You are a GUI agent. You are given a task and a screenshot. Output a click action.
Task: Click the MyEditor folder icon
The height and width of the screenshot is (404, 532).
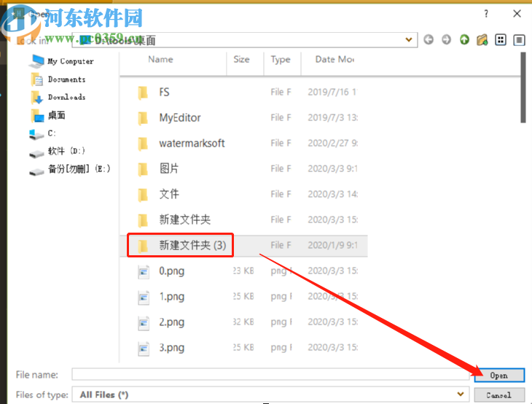[143, 118]
